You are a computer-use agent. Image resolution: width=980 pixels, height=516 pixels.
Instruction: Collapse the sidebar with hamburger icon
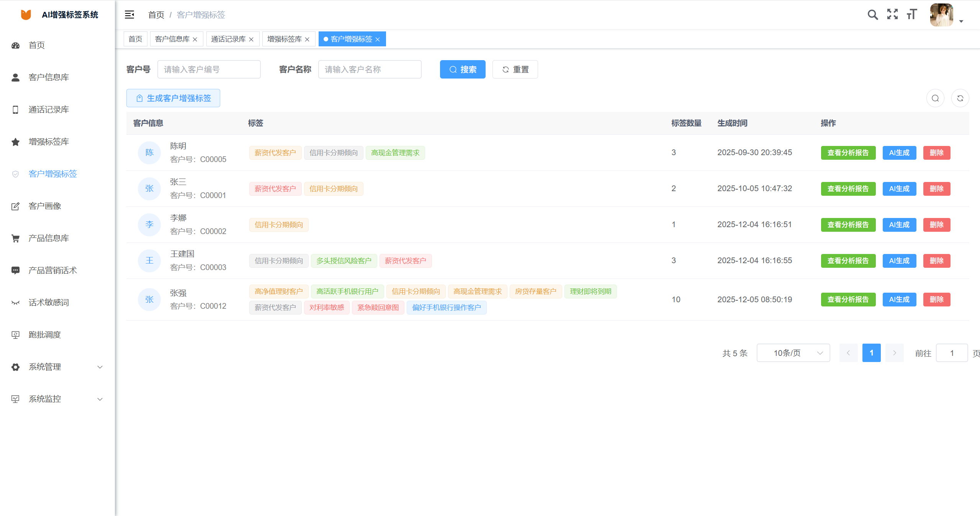click(x=129, y=15)
